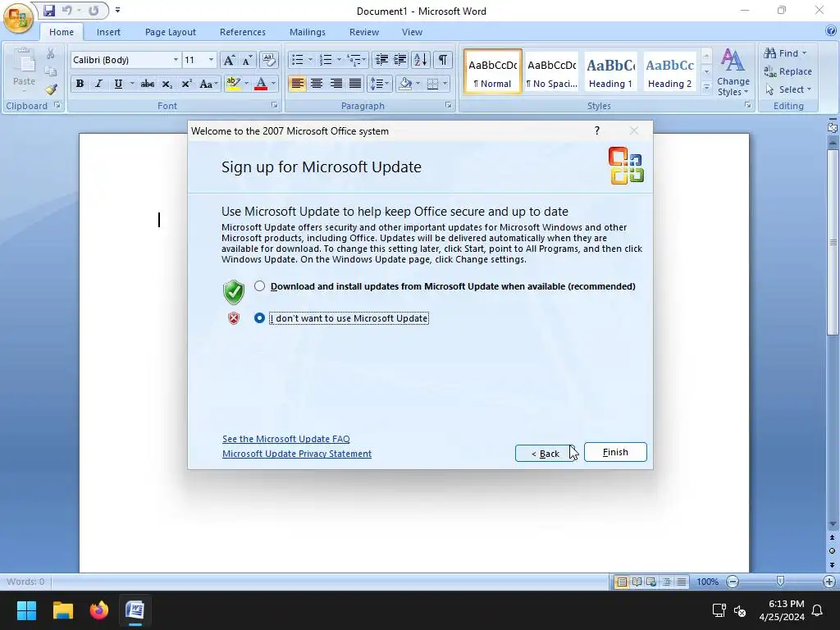Open the View tab
This screenshot has width=840, height=630.
pyautogui.click(x=412, y=32)
